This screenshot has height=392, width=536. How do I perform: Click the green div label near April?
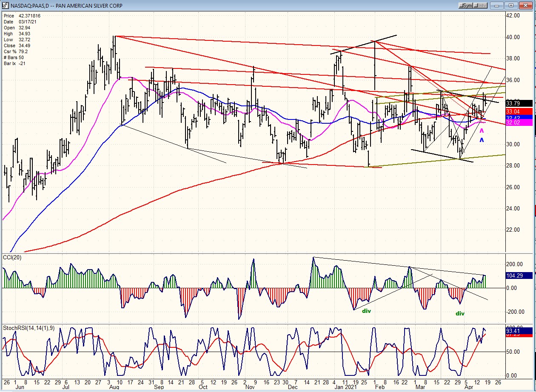point(460,314)
